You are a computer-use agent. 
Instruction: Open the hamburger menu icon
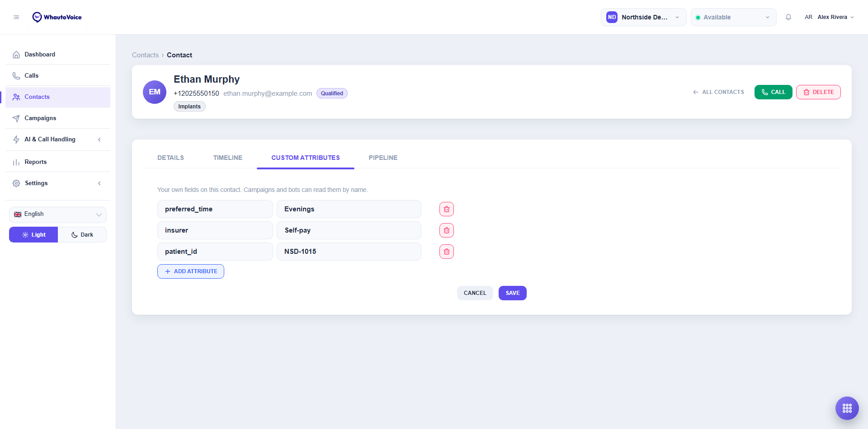pyautogui.click(x=16, y=17)
